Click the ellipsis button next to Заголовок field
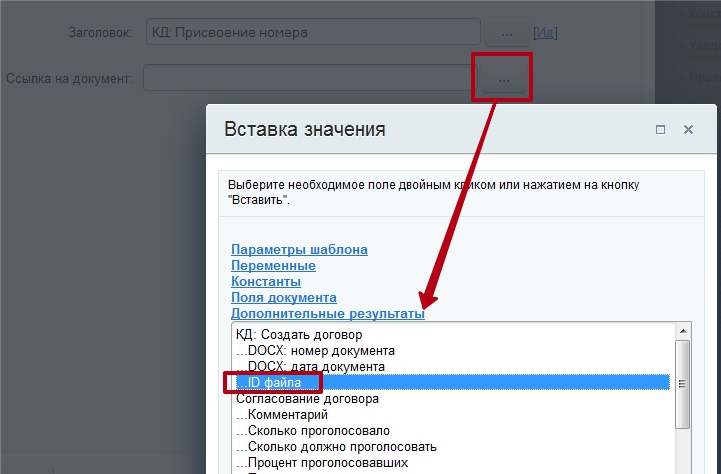Viewport: 721px width, 474px height. [x=508, y=33]
